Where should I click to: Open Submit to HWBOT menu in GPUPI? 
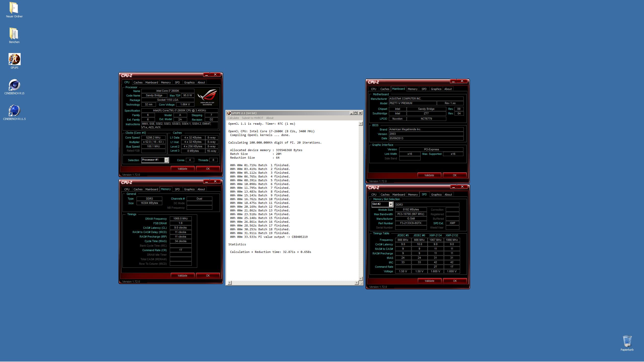[252, 118]
